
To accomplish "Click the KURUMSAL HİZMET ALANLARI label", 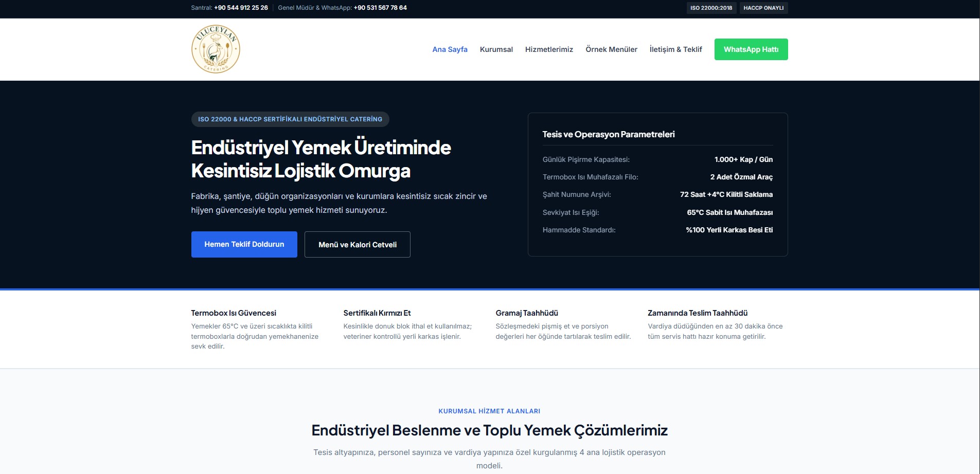I will [x=489, y=411].
